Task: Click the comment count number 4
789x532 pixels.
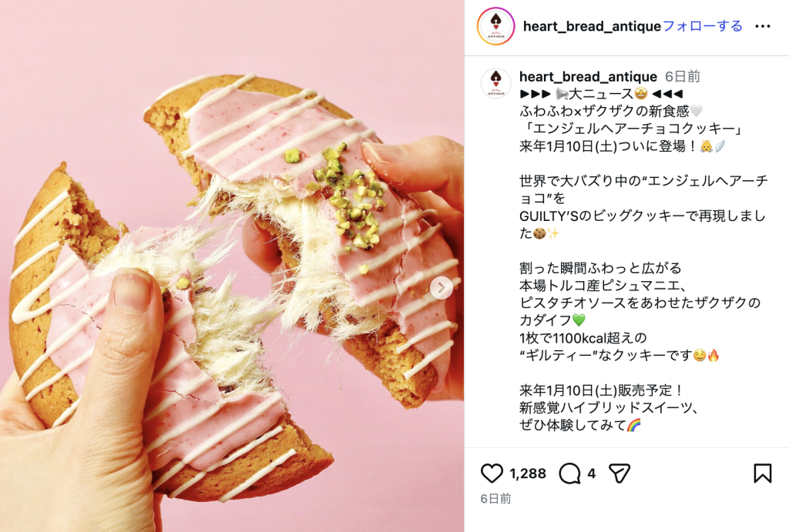Action: 592,473
